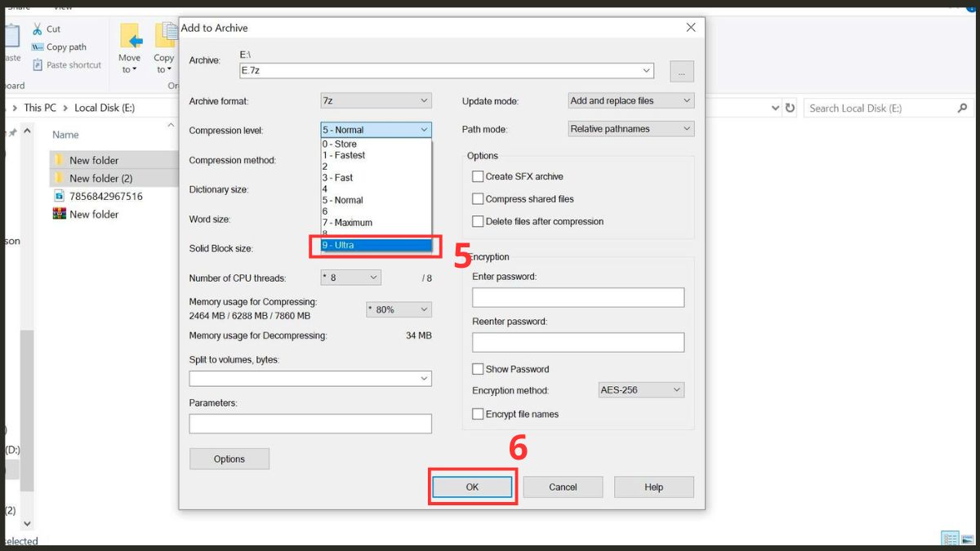Open Number of CPU threads dropdown
Image resolution: width=980 pixels, height=551 pixels.
[x=350, y=278]
